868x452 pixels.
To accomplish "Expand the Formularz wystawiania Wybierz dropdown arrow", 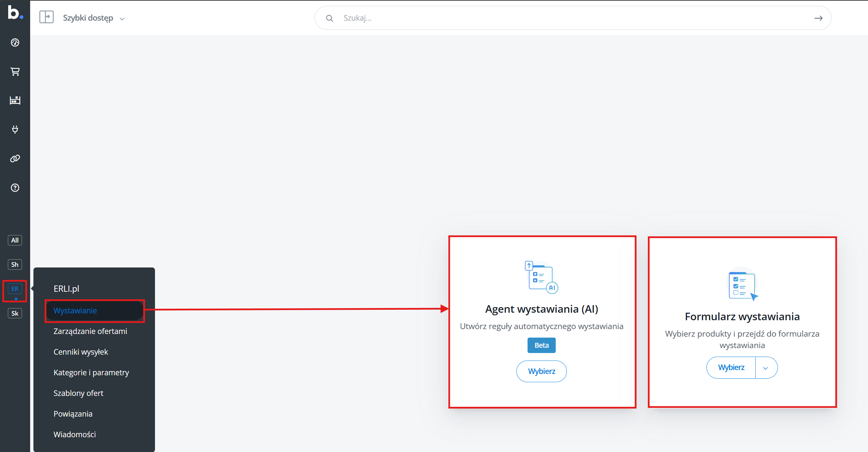I will (x=765, y=368).
